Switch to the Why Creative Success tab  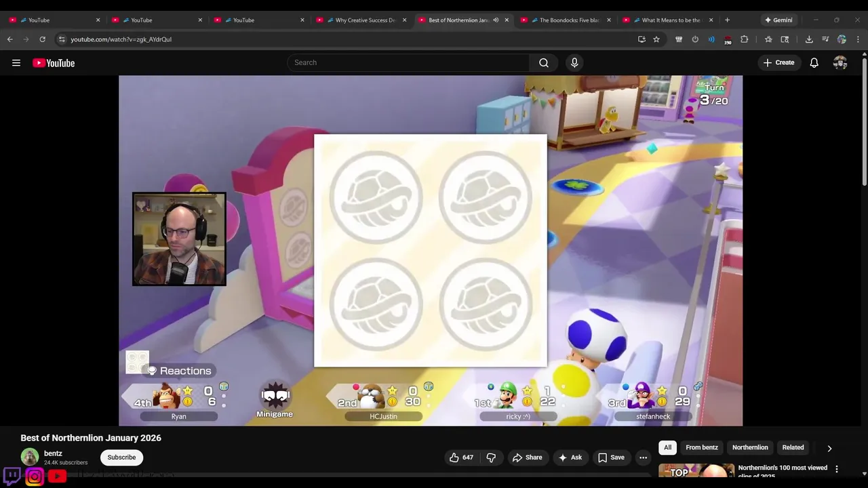tap(361, 20)
